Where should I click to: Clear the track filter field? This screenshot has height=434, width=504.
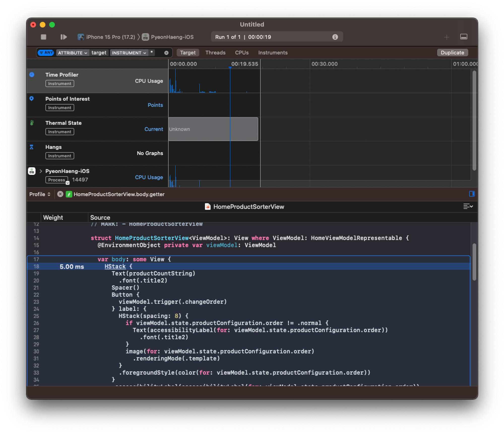[166, 53]
